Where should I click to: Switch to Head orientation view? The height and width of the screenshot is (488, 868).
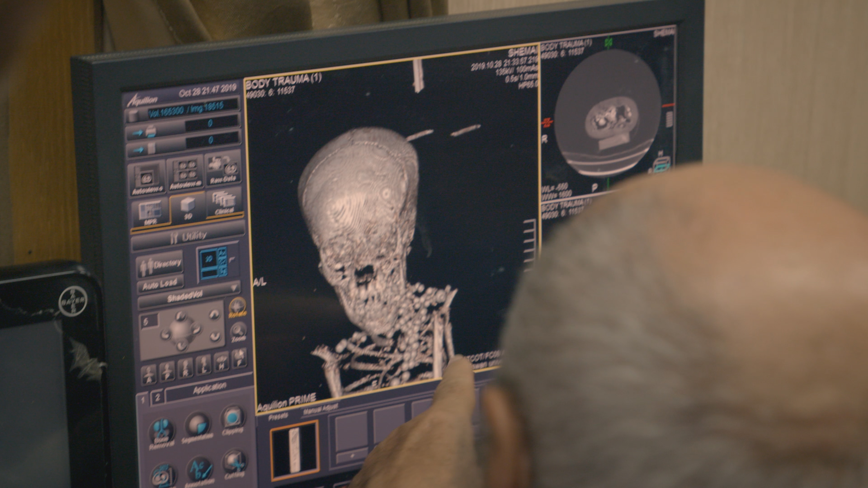click(x=221, y=361)
